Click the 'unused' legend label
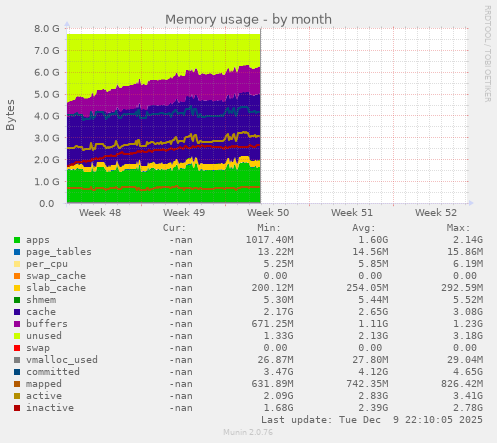This screenshot has width=497, height=443. 44,336
